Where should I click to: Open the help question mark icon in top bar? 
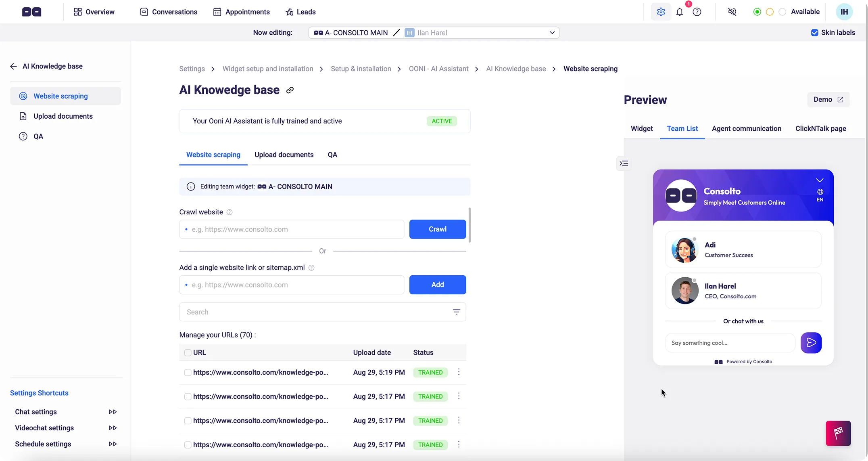[x=697, y=12]
